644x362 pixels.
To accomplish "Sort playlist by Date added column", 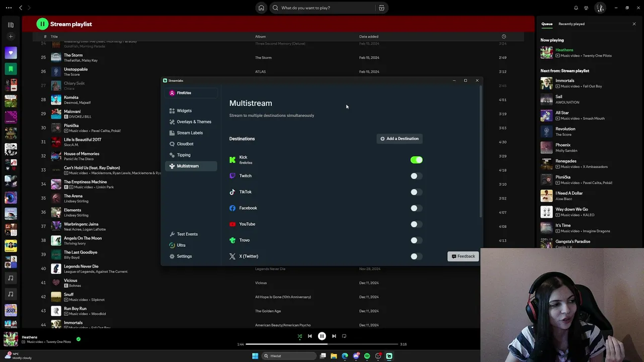I will [369, 36].
